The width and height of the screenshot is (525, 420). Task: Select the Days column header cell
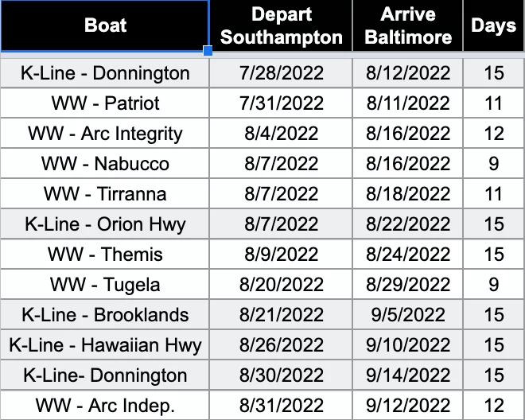pyautogui.click(x=493, y=25)
